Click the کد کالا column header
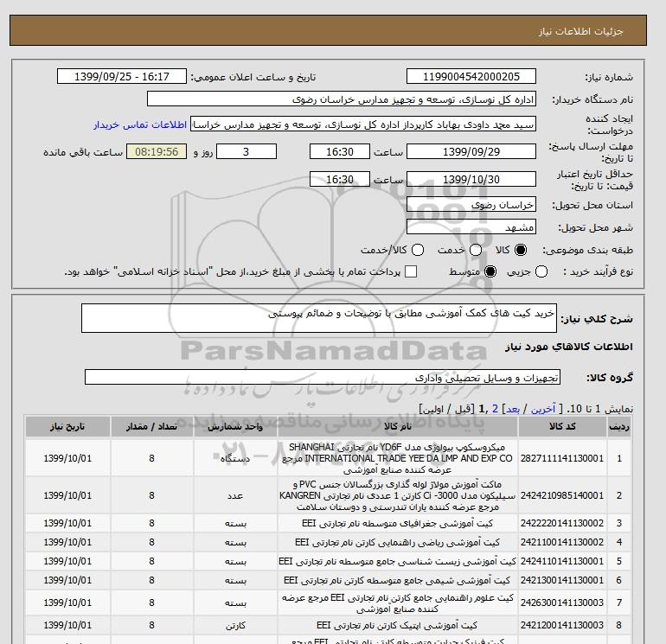The width and height of the screenshot is (666, 644). [x=562, y=427]
